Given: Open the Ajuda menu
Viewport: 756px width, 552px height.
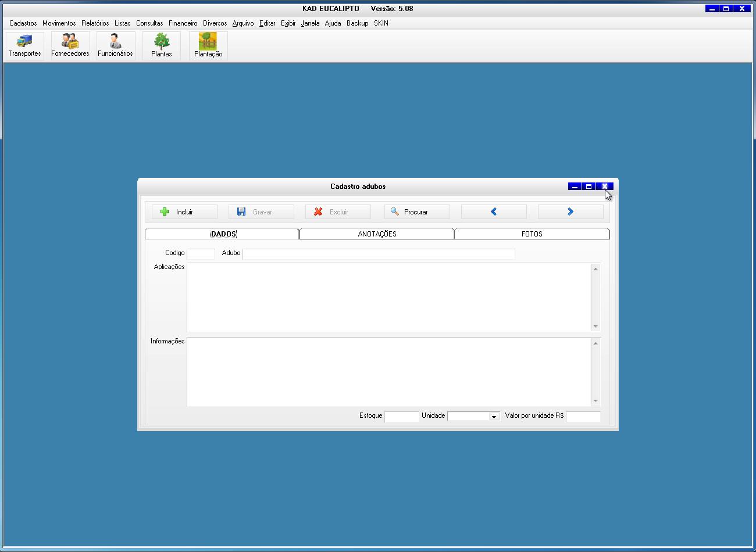Looking at the screenshot, I should pyautogui.click(x=333, y=23).
